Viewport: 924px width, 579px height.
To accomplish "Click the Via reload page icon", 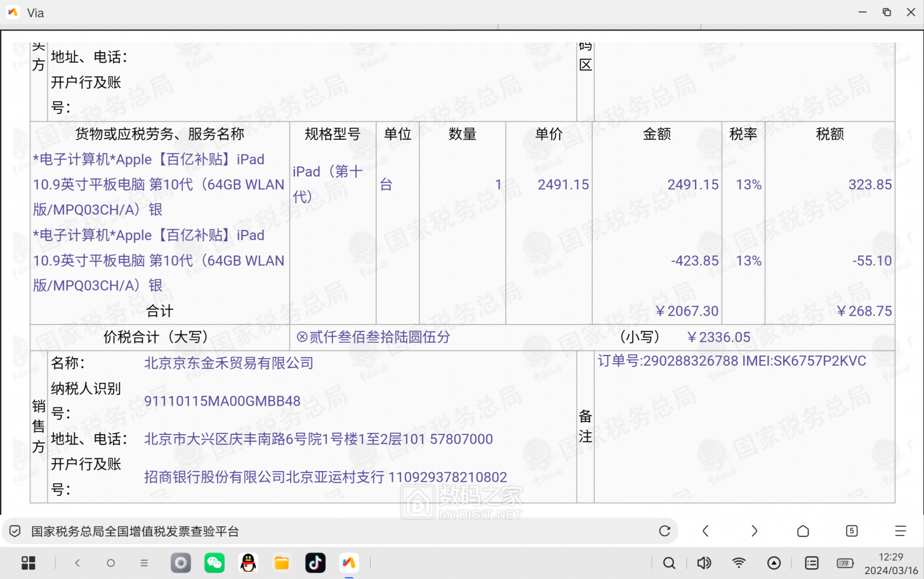I will [664, 531].
